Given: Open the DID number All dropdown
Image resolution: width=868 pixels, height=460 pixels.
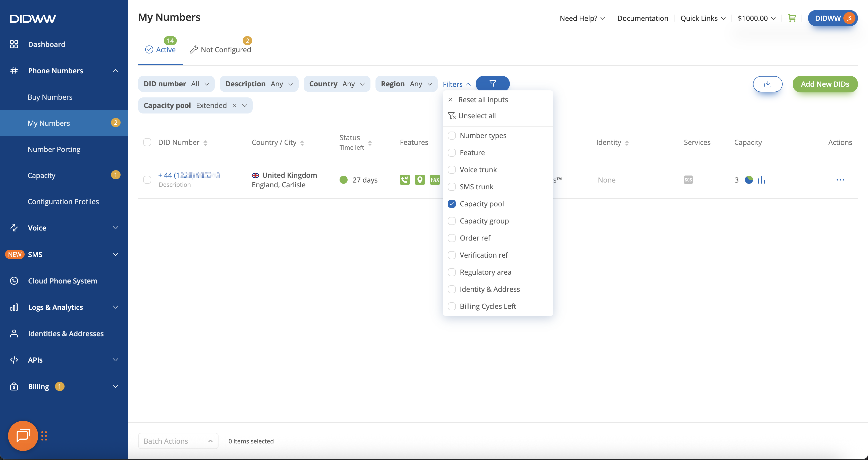Looking at the screenshot, I should coord(176,84).
